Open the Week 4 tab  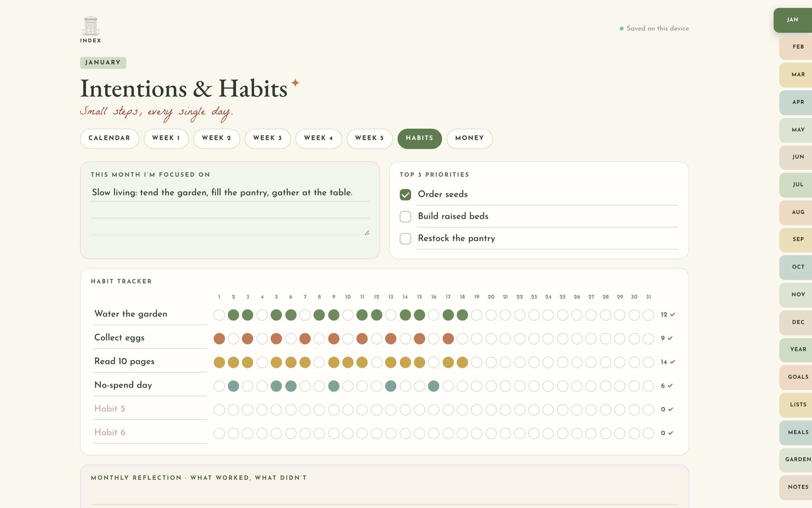coord(319,138)
